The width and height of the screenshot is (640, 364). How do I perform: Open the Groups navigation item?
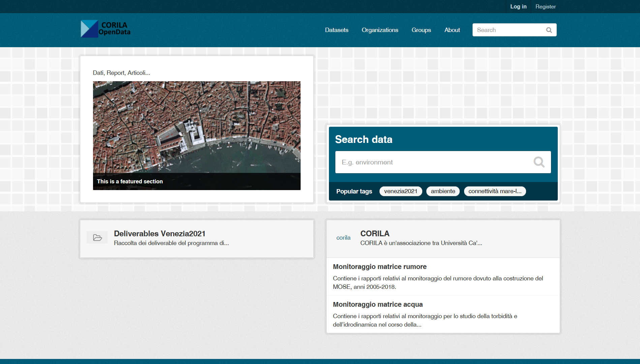pos(421,30)
